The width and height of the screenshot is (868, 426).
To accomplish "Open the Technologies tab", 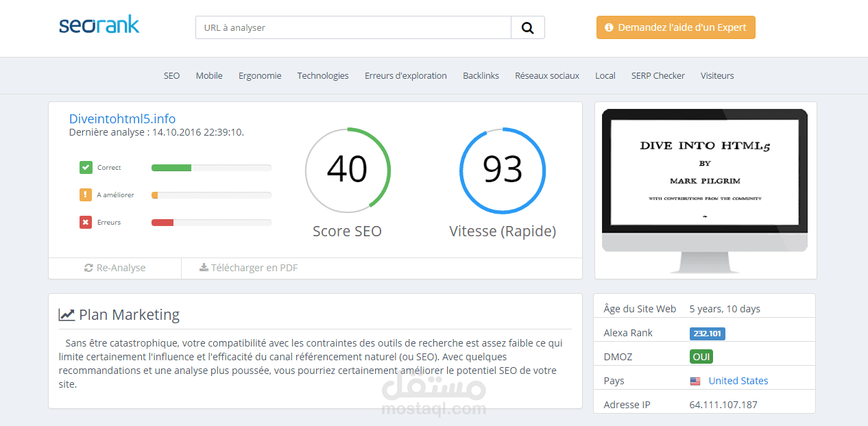I will [x=323, y=76].
